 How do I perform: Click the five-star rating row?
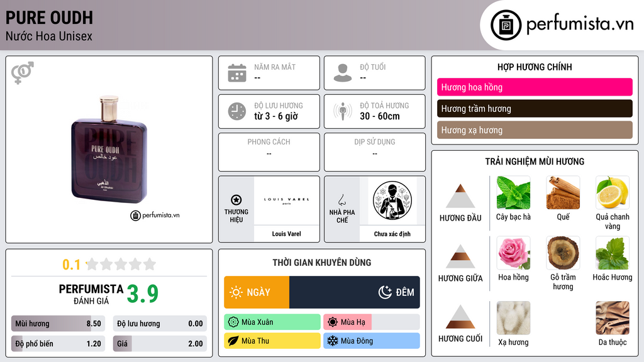[121, 264]
